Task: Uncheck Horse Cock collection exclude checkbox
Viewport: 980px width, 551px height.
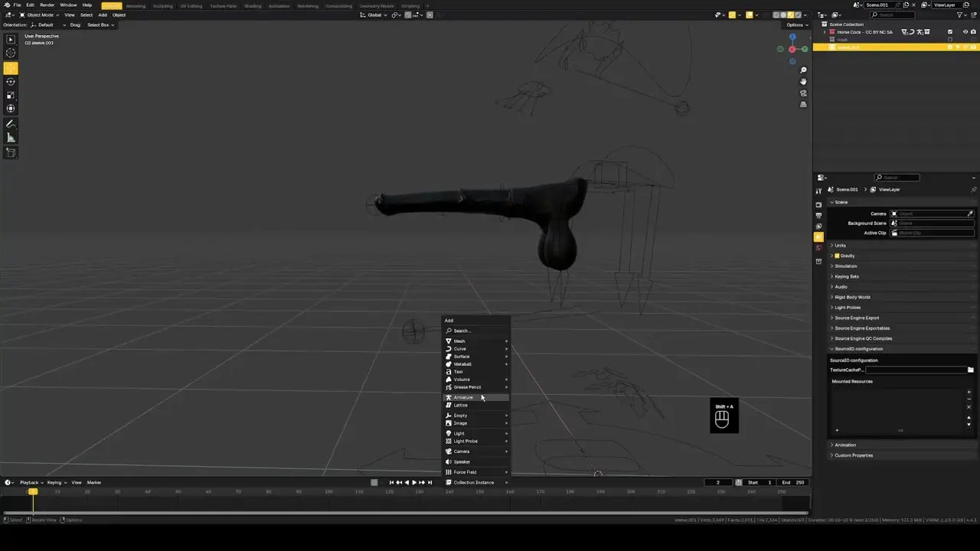Action: pos(950,32)
